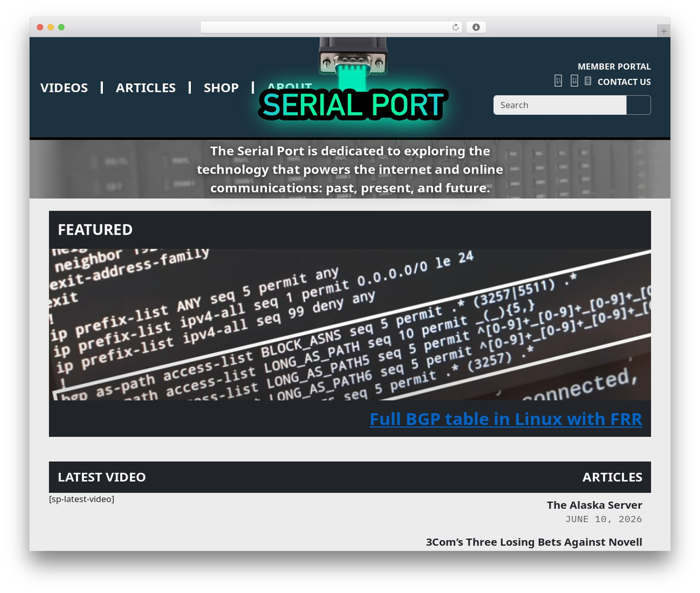Open the Full BGP table in Linux with FRR link
This screenshot has width=700, height=593.
(x=506, y=419)
